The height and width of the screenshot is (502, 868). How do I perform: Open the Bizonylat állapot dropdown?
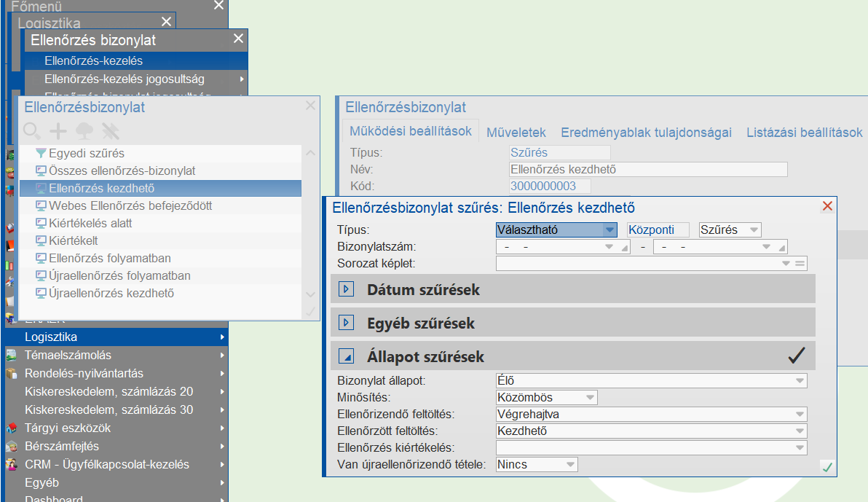pyautogui.click(x=800, y=380)
